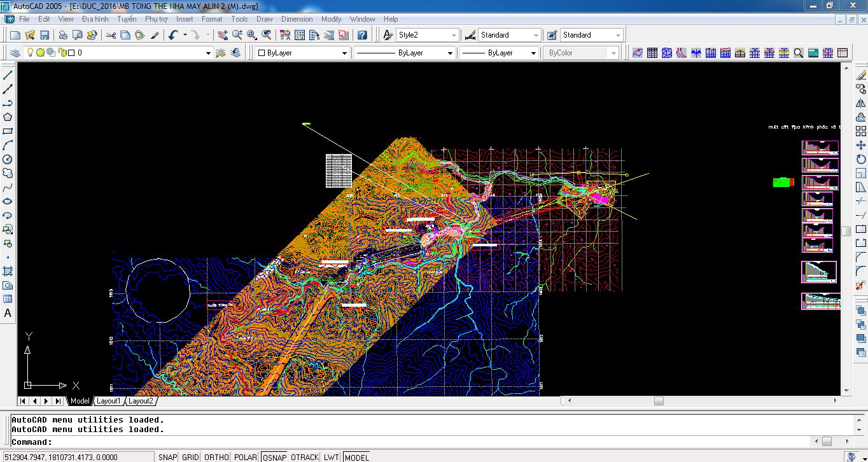
Task: Open the ByLayer color control
Action: click(344, 53)
